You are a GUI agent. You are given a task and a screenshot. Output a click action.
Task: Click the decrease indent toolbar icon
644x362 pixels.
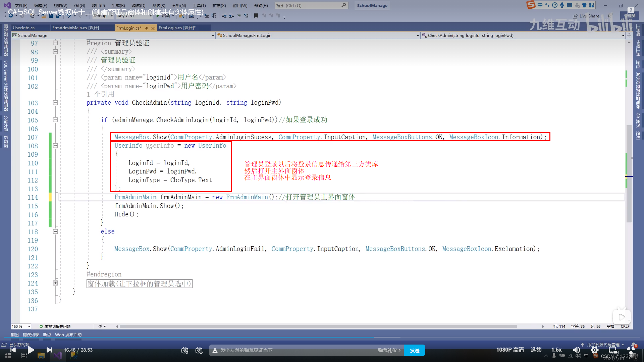tap(224, 16)
